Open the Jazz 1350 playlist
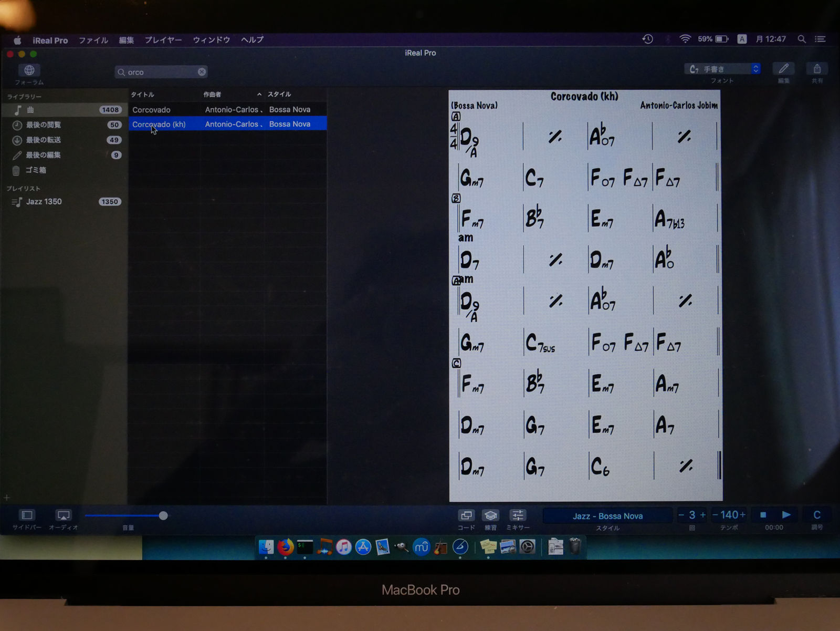The height and width of the screenshot is (631, 840). tap(64, 202)
